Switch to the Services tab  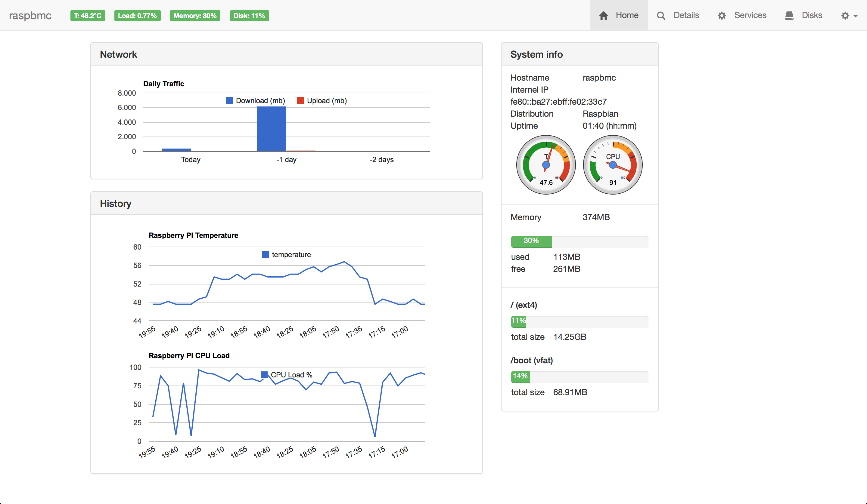coord(750,15)
